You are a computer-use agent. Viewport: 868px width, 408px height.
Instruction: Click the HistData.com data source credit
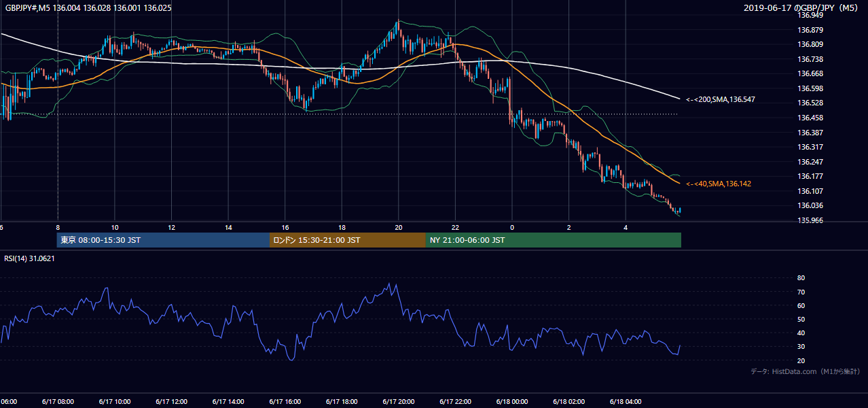click(806, 371)
